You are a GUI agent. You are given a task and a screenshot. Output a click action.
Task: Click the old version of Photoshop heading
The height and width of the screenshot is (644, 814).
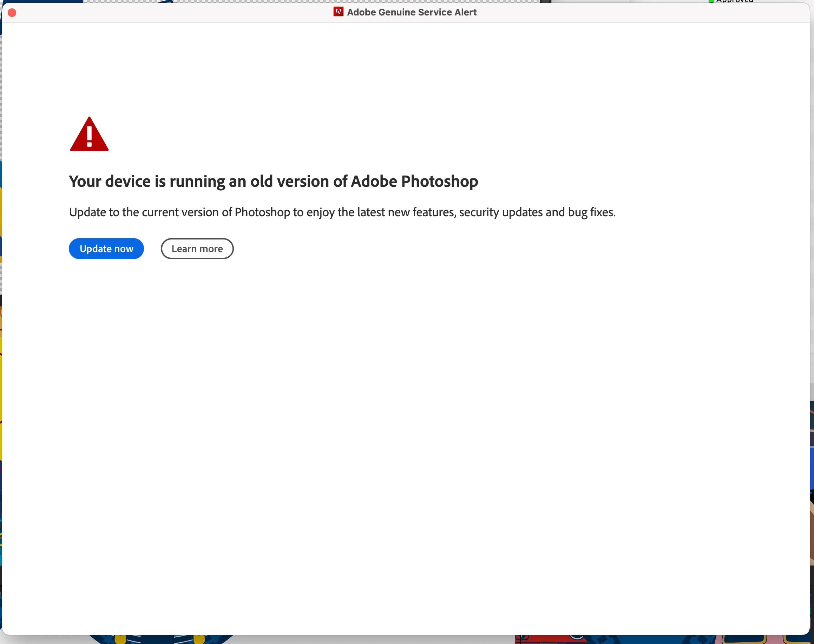(x=273, y=181)
